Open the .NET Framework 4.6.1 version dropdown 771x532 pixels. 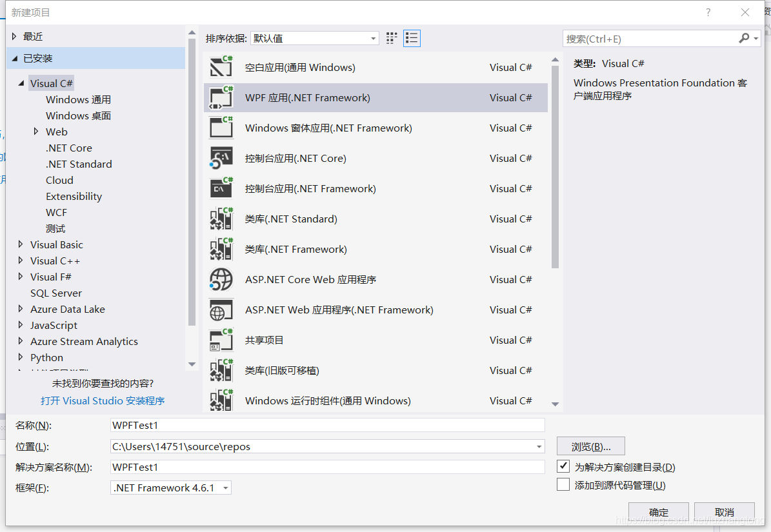[170, 488]
